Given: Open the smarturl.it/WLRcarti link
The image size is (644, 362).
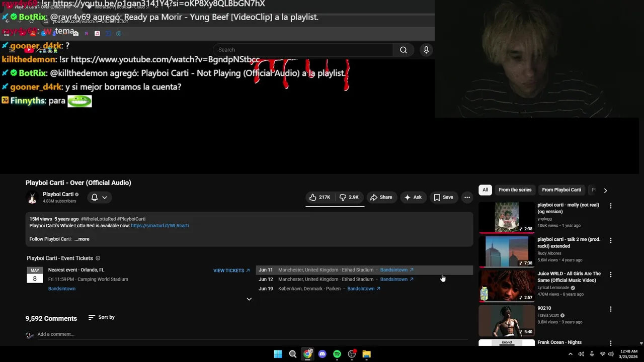Looking at the screenshot, I should click(x=160, y=226).
